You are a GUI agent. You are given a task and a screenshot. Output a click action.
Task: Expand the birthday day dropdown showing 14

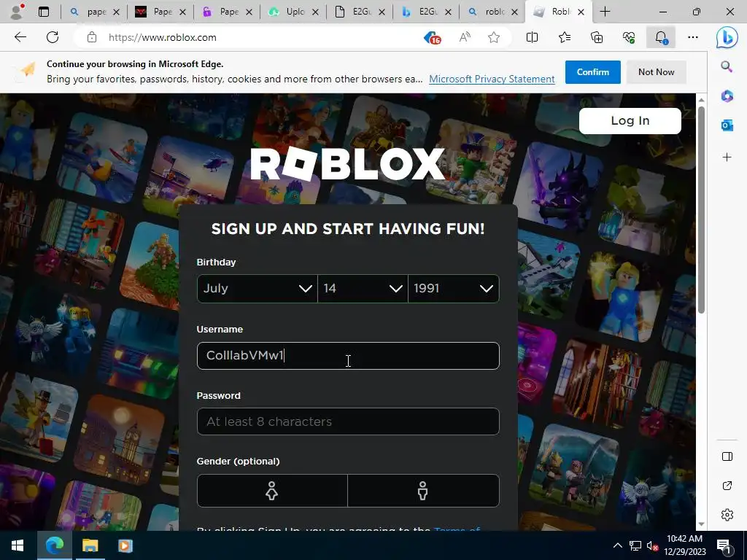[363, 289]
